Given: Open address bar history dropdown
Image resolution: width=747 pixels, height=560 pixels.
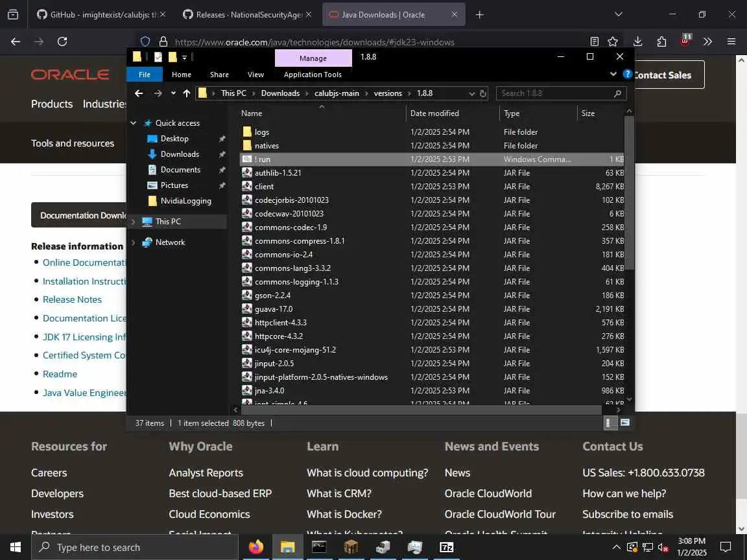Looking at the screenshot, I should click(x=471, y=93).
